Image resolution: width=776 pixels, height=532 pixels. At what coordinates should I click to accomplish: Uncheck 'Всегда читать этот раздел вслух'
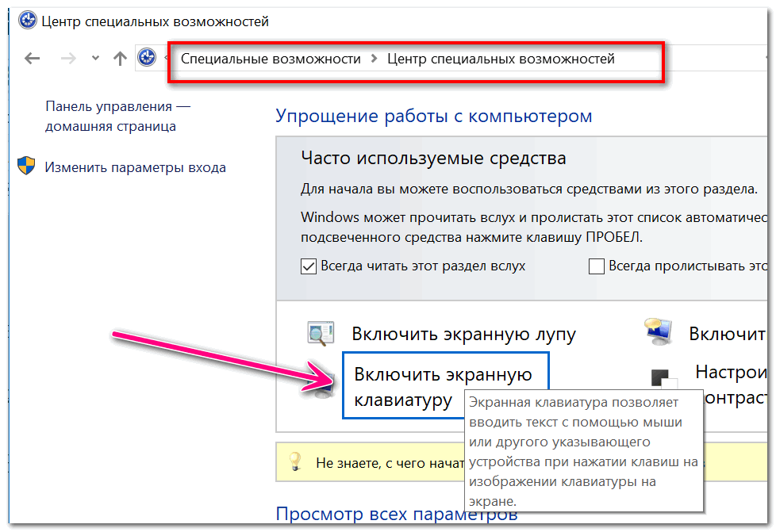point(309,266)
